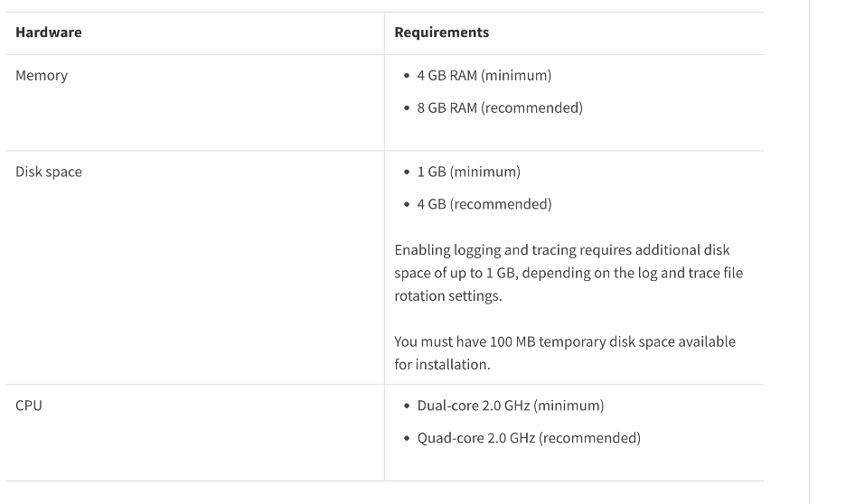Click the bullet before "4 GB RAM (minimum)"
This screenshot has width=846, height=504.
407,76
